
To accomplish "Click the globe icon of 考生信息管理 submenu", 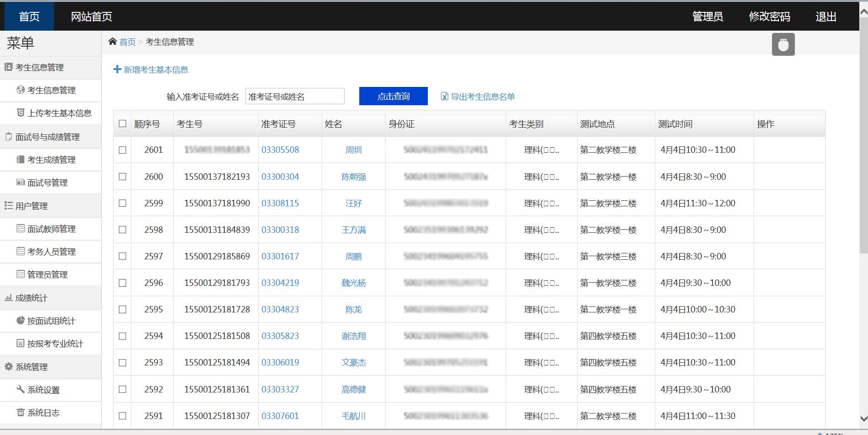I will (21, 90).
